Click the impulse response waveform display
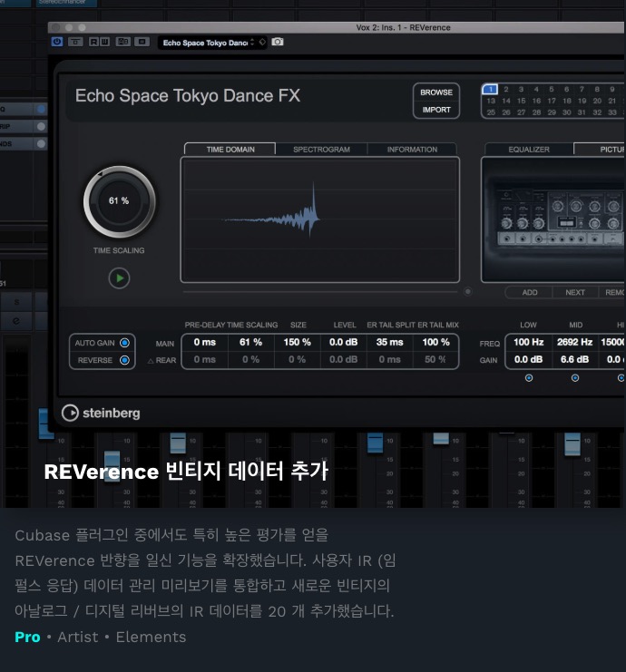626x672 pixels. click(x=320, y=219)
